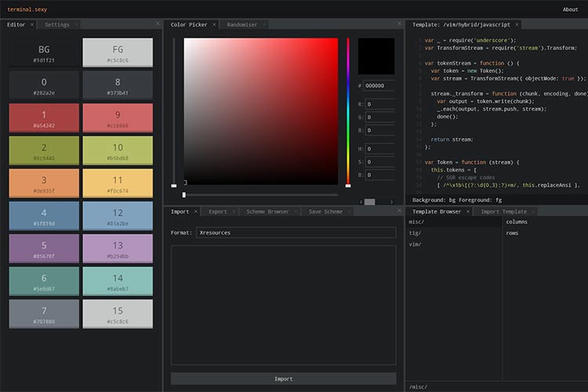The width and height of the screenshot is (588, 392).
Task: Click the Import button
Action: point(284,379)
